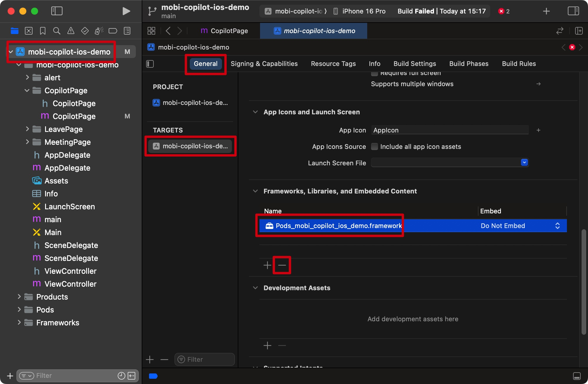Enable Include all app icon assets
The width and height of the screenshot is (588, 384).
374,147
